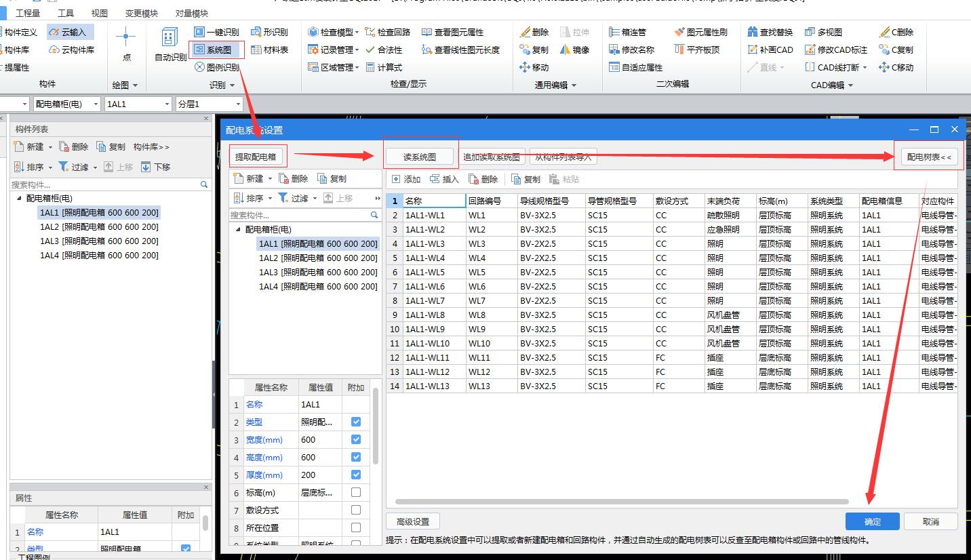This screenshot has height=560, width=971.
Task: Click dialog property list vertical scrollbar
Action: (x=376, y=426)
